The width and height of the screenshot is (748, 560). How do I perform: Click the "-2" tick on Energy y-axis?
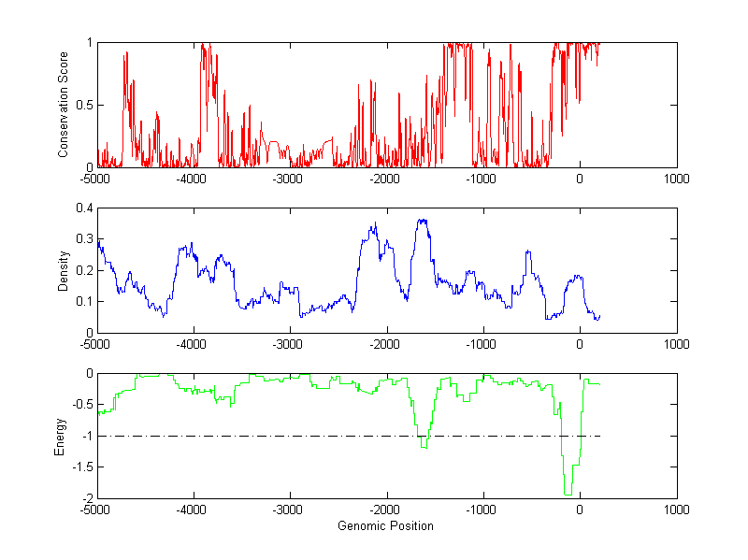pyautogui.click(x=87, y=498)
